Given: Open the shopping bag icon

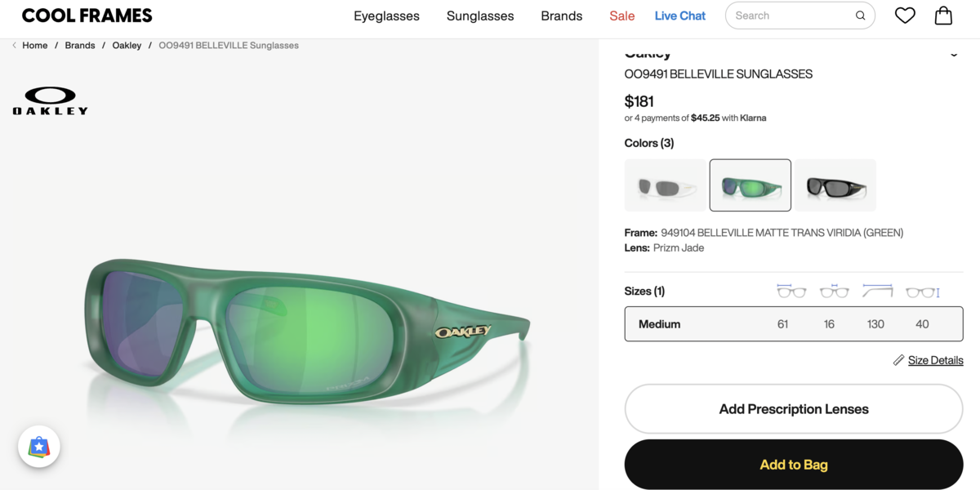Looking at the screenshot, I should click(x=943, y=16).
